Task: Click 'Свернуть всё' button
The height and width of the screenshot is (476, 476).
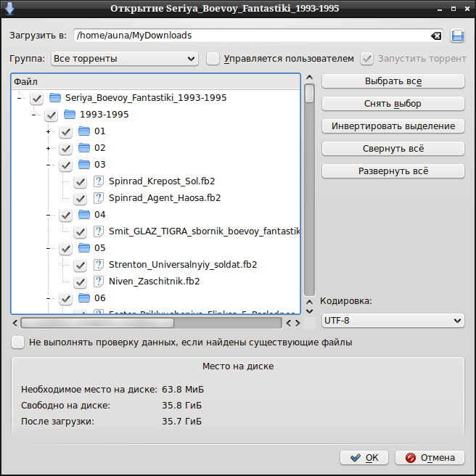Action: coord(393,149)
